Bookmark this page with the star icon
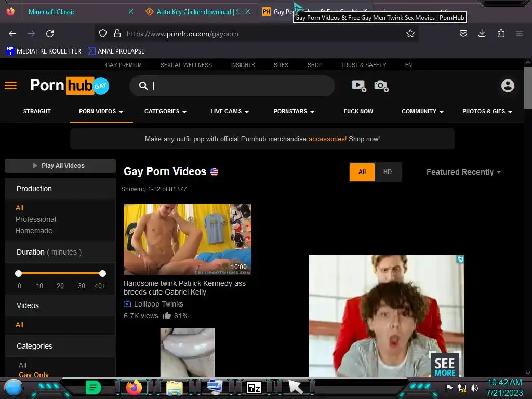The height and width of the screenshot is (399, 532). coord(410,33)
